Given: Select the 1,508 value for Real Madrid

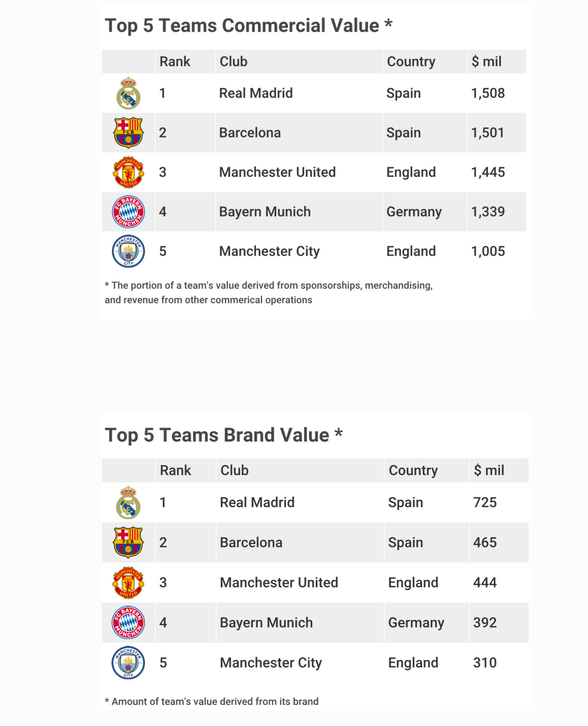Looking at the screenshot, I should coord(488,93).
